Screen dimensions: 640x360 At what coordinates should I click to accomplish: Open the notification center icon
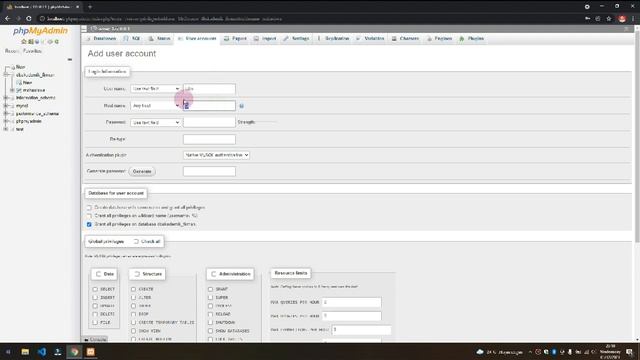point(630,352)
